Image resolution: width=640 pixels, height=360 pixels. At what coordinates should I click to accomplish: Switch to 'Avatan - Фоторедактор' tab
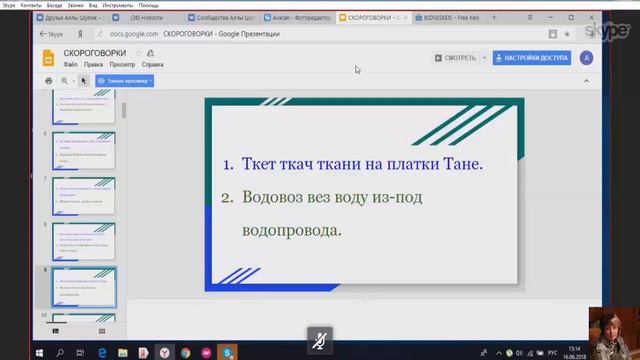[x=298, y=18]
